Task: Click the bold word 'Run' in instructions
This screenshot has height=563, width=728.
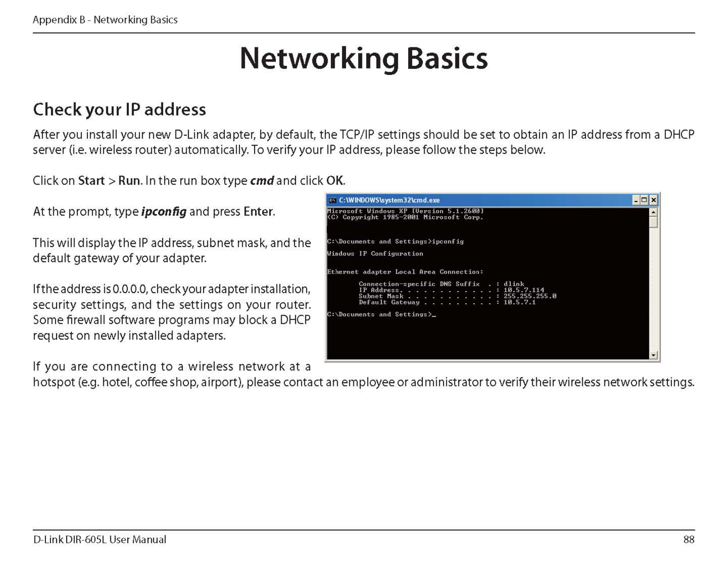Action: click(129, 181)
